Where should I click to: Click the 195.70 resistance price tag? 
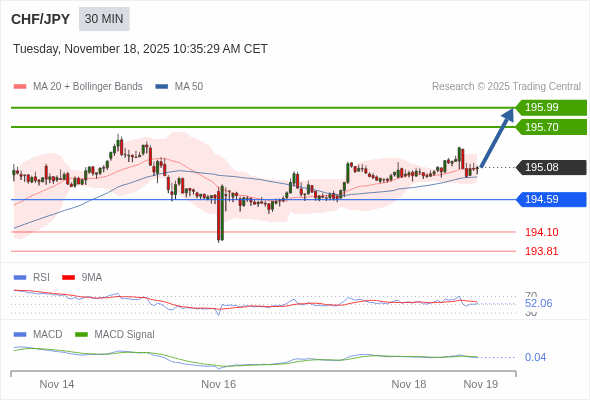(551, 127)
